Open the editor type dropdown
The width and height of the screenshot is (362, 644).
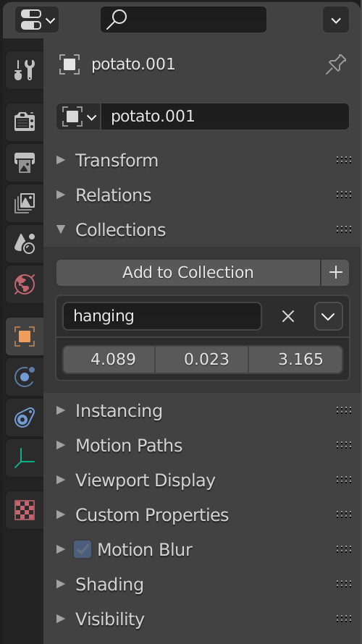click(x=37, y=20)
